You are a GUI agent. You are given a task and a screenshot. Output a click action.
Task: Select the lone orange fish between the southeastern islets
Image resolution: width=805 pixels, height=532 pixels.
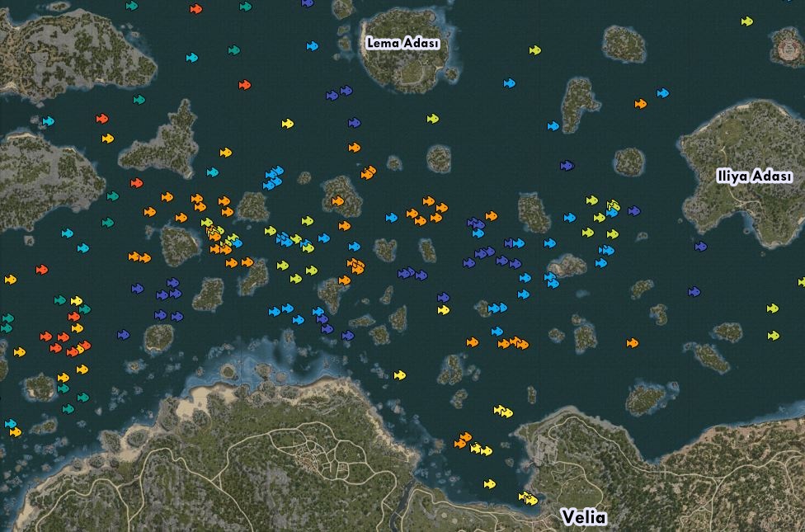(632, 343)
